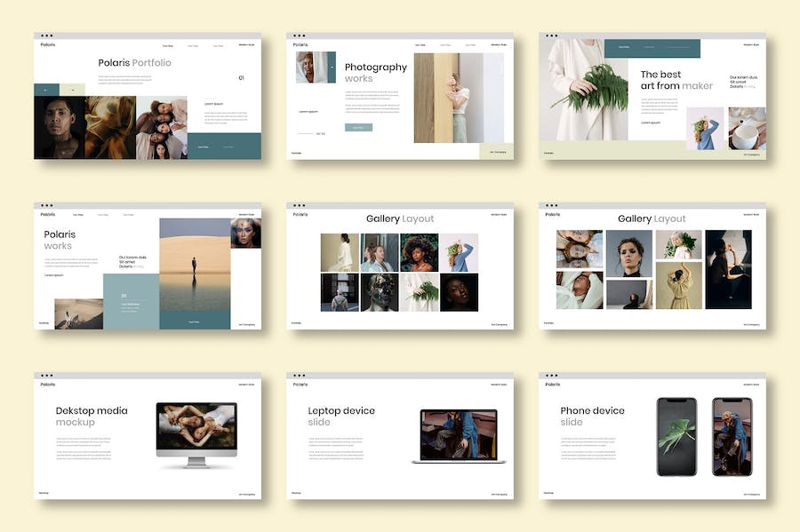This screenshot has height=532, width=800.
Task: Click the teal button on the Photography works slide
Action: (x=358, y=127)
